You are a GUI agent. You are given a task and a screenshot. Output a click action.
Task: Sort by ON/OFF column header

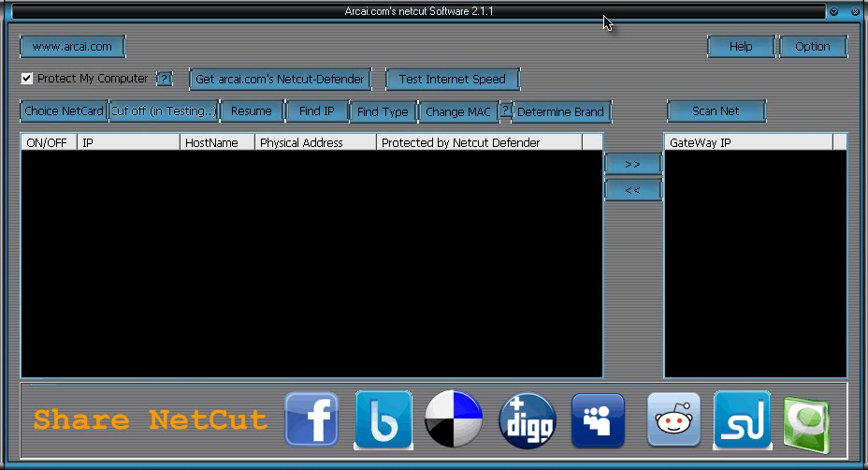tap(49, 142)
